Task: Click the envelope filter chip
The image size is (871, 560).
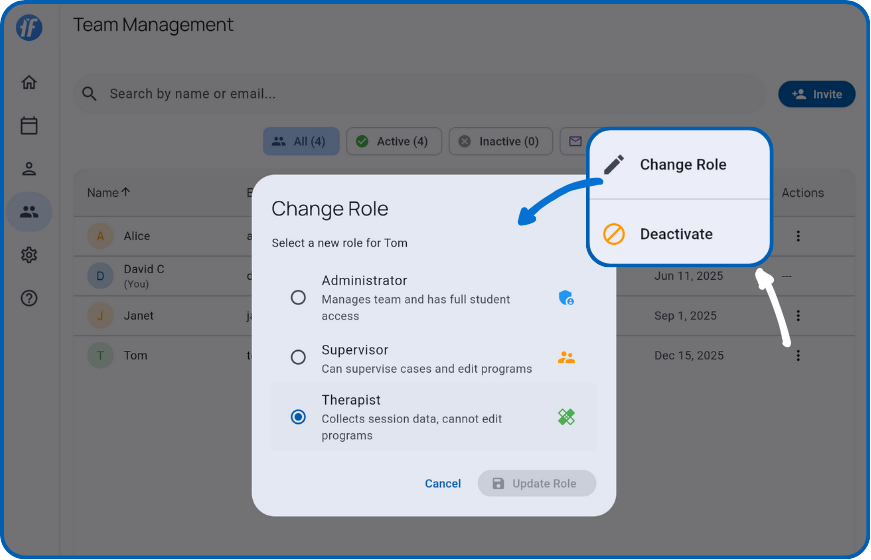Action: (x=574, y=142)
